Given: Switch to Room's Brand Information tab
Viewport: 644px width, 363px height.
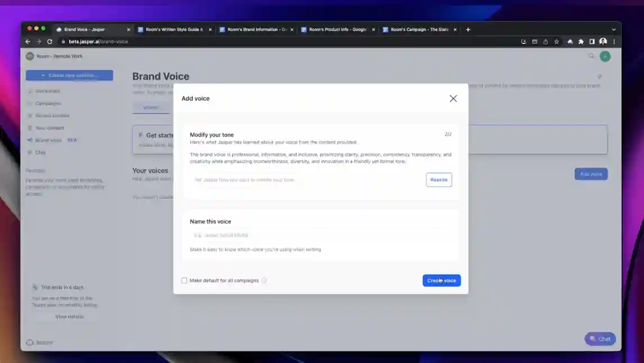Looking at the screenshot, I should (x=257, y=30).
